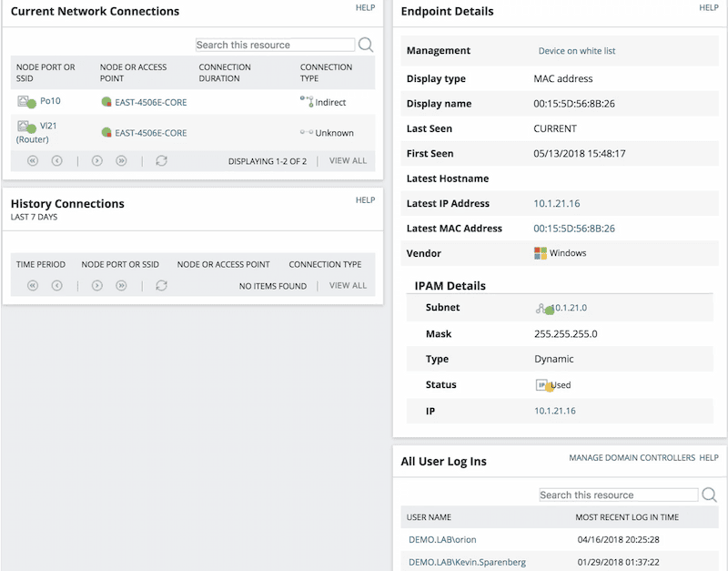This screenshot has width=728, height=571.
Task: Click the Device on white list link
Action: pos(577,51)
